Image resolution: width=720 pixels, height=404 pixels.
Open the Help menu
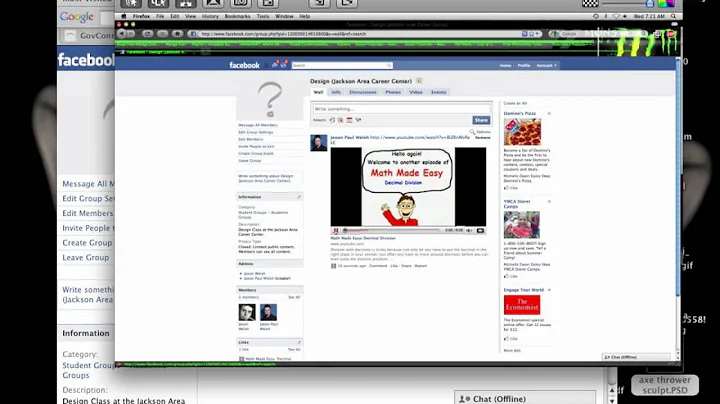coord(304,16)
